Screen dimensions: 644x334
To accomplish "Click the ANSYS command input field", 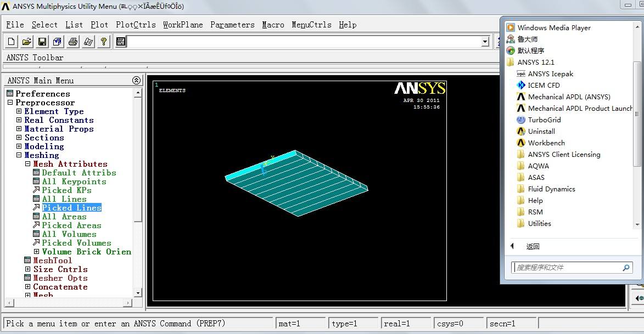I will click(x=304, y=42).
